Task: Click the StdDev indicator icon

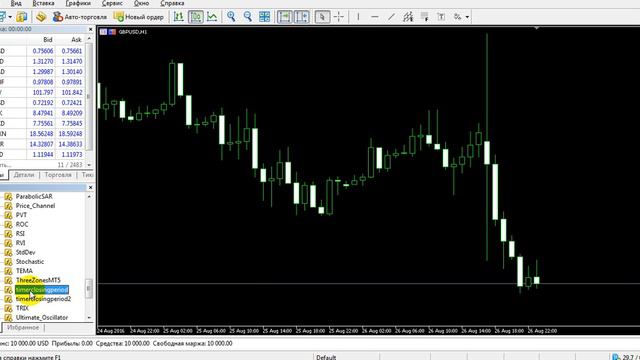Action: 8,252
